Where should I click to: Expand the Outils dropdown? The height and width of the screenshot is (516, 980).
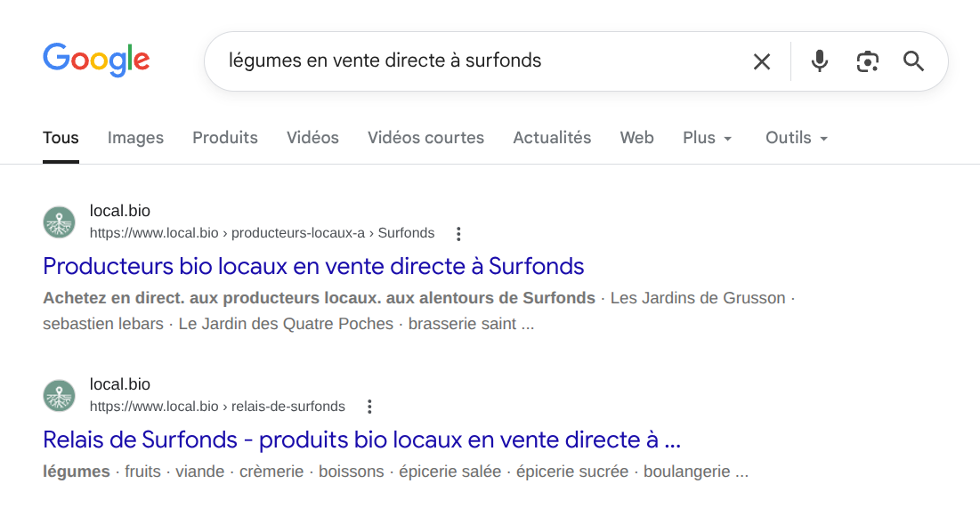pos(797,138)
